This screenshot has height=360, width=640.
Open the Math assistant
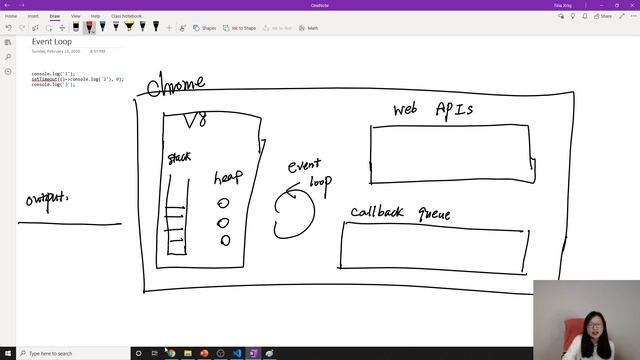308,28
